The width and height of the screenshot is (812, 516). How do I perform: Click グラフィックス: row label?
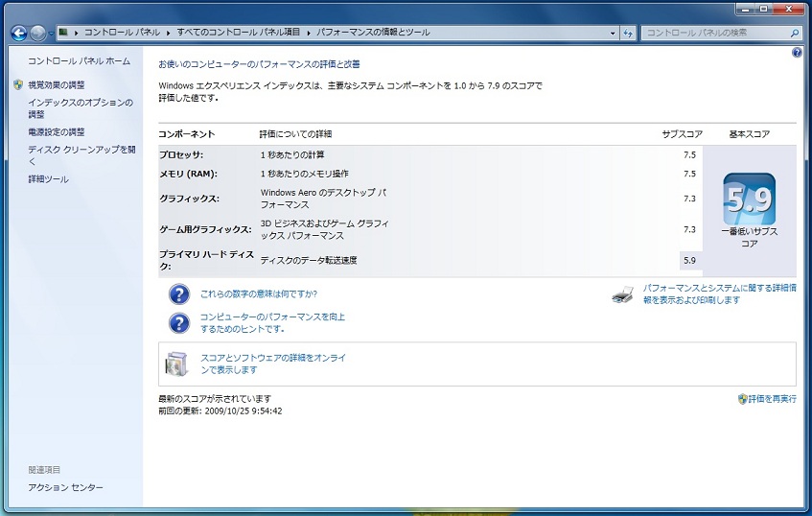coord(189,199)
